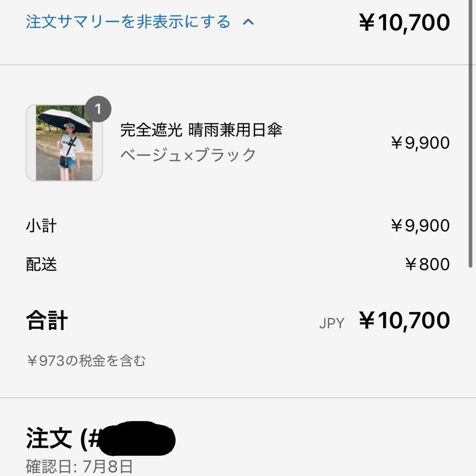
Task: Click the ¥973の税金を含む tax note
Action: (86, 361)
